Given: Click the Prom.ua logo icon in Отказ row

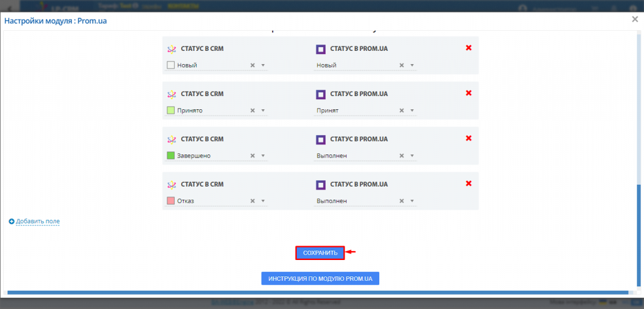Looking at the screenshot, I should tap(321, 185).
